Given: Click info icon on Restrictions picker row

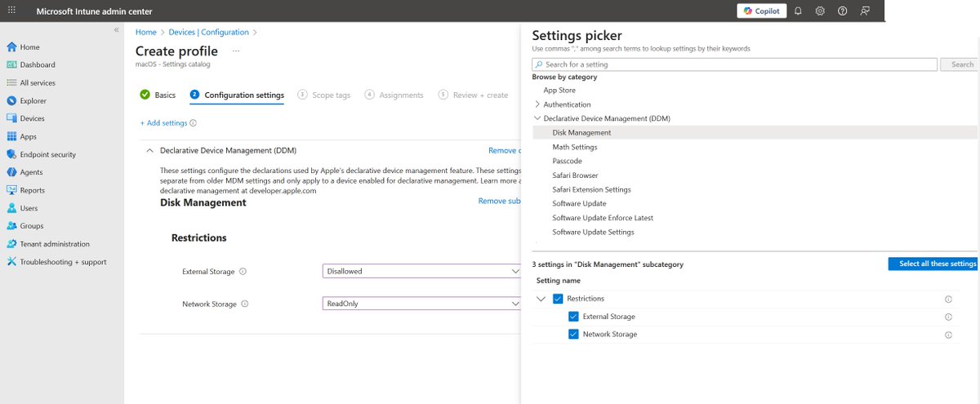Looking at the screenshot, I should click(x=949, y=300).
